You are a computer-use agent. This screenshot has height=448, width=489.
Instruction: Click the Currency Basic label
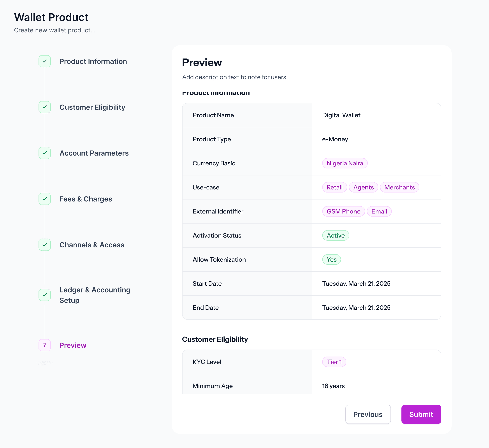pyautogui.click(x=214, y=163)
